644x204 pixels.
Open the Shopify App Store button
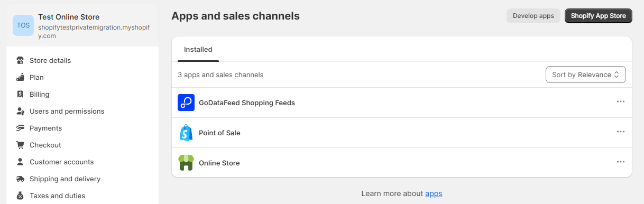pos(599,16)
